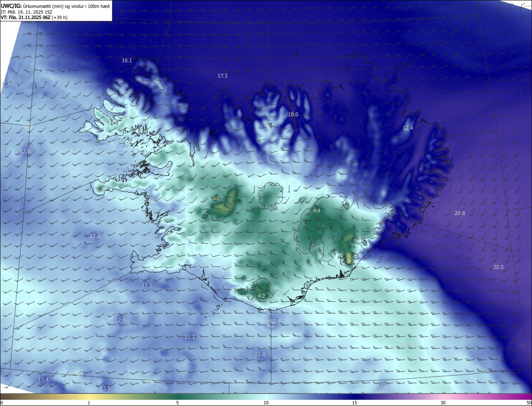Click the 12.9 value on the map

click(x=120, y=320)
